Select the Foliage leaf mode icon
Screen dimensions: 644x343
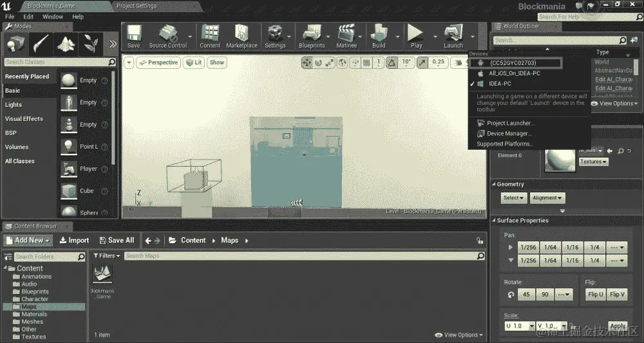[90, 44]
